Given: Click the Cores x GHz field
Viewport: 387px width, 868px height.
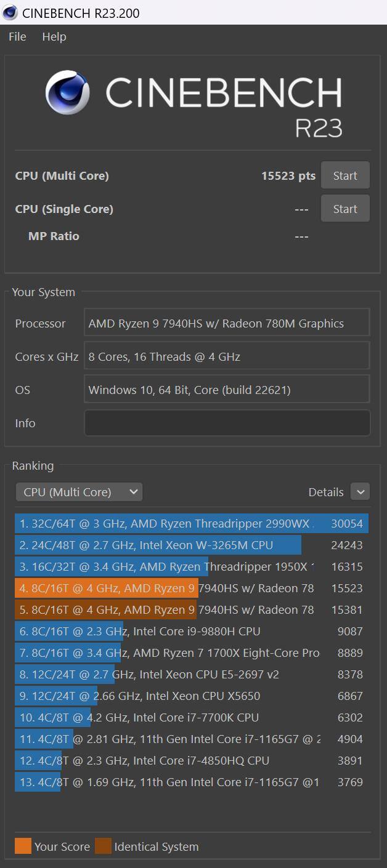Looking at the screenshot, I should (x=227, y=356).
